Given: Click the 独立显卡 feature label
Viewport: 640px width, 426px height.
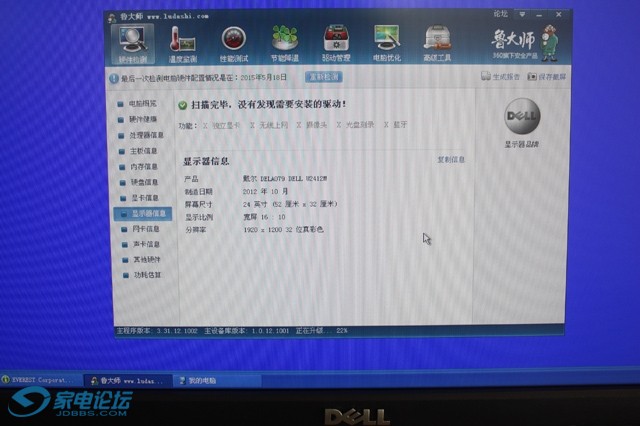Looking at the screenshot, I should coord(226,125).
